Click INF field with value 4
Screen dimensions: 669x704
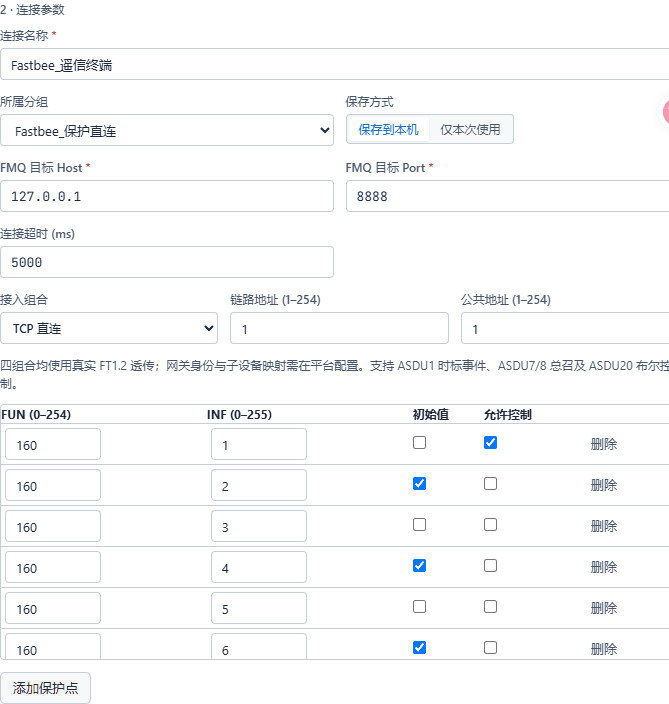pos(259,567)
